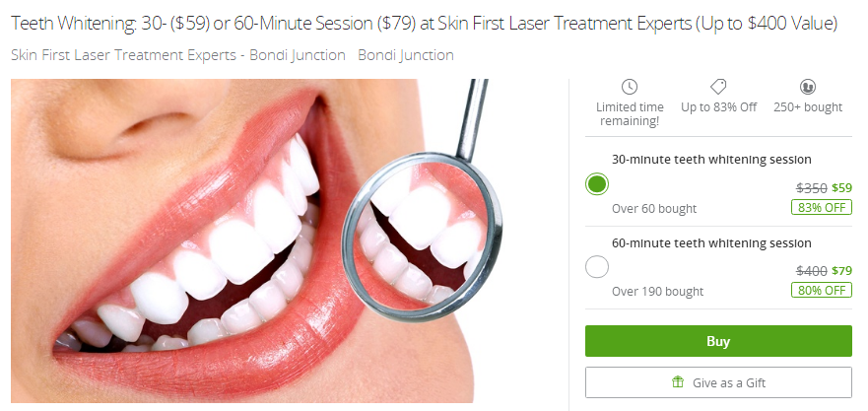Select the 30-minute teeth whitening session radio button
Screen dimensions: 868x411
[x=597, y=184]
